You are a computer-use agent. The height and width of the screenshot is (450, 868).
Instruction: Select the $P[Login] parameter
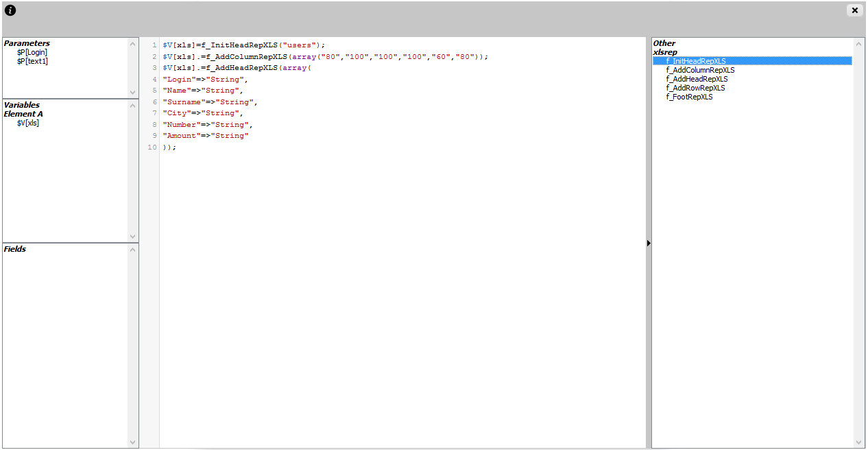tap(32, 52)
